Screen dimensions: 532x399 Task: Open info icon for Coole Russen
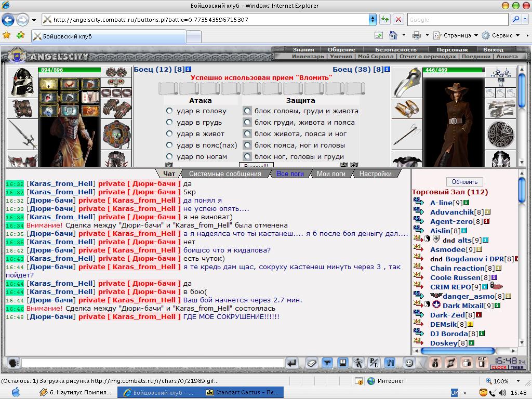(495, 277)
